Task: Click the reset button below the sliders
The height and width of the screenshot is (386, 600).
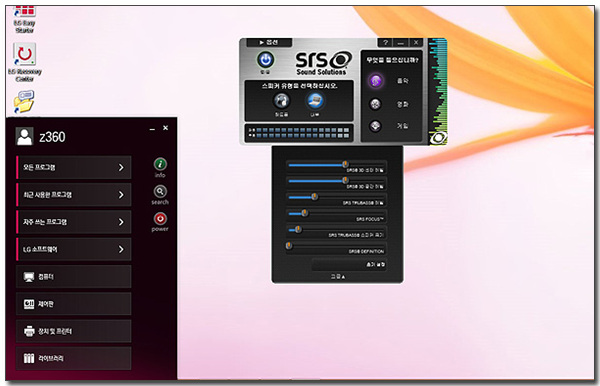Action: (349, 264)
